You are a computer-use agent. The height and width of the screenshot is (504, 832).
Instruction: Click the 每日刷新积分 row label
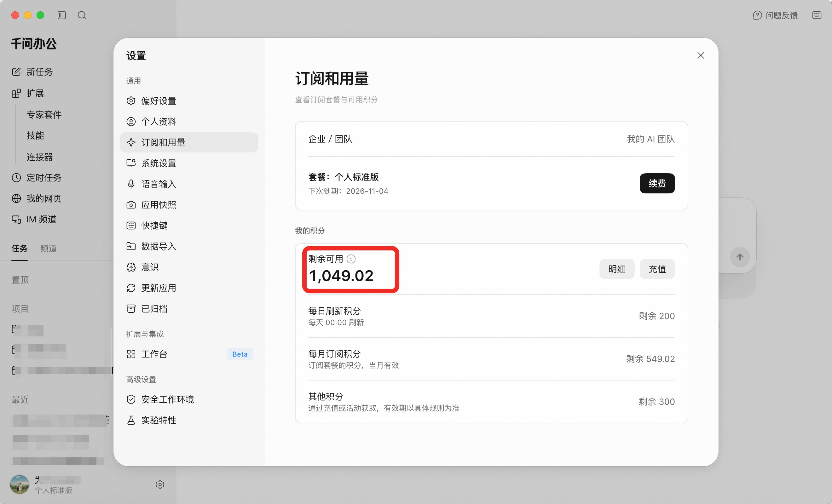pos(335,311)
